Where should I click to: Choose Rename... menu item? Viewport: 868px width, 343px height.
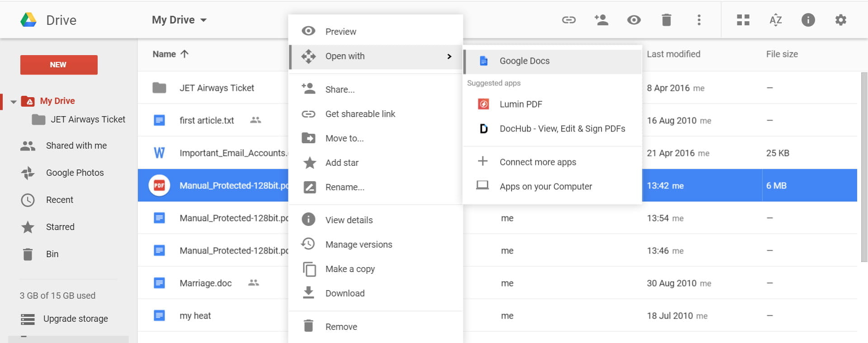click(x=375, y=187)
